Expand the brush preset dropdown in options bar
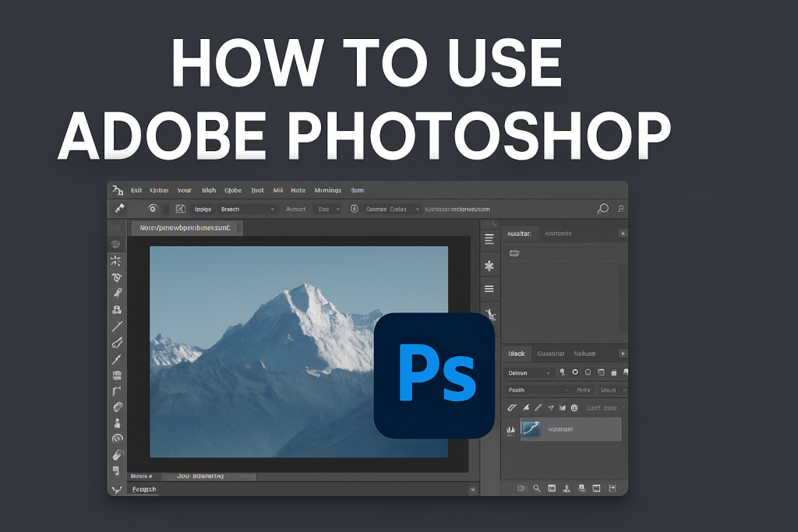 (x=274, y=209)
